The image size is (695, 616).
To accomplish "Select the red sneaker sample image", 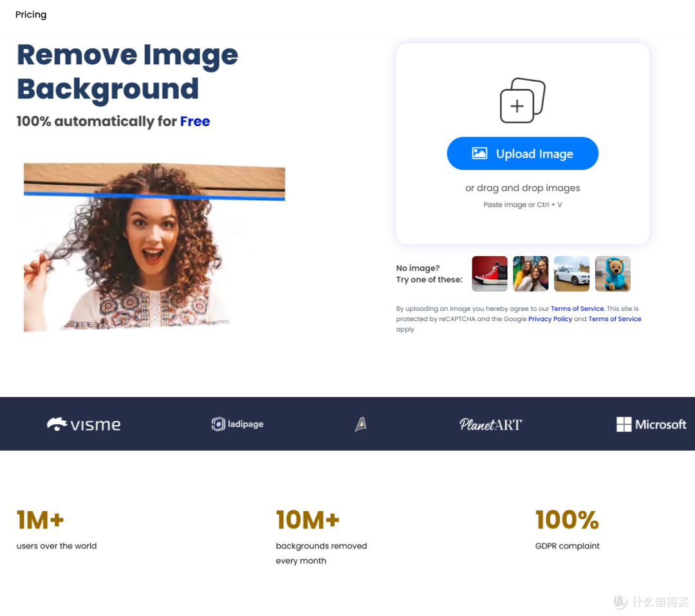I will click(x=489, y=274).
